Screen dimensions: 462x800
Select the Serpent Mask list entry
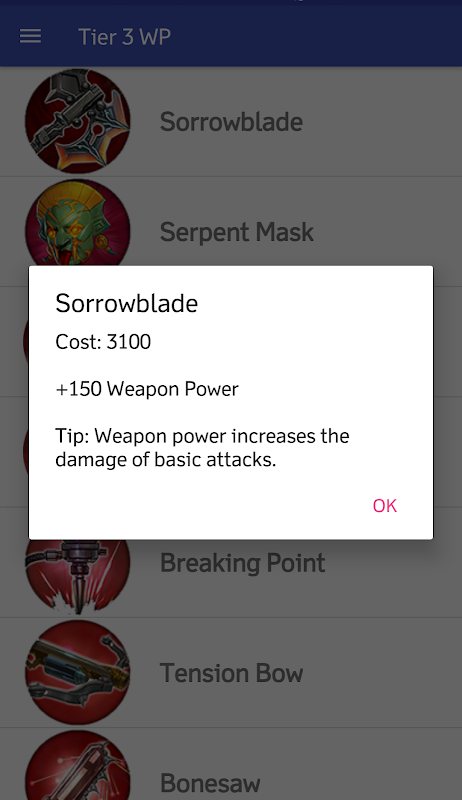pos(231,232)
